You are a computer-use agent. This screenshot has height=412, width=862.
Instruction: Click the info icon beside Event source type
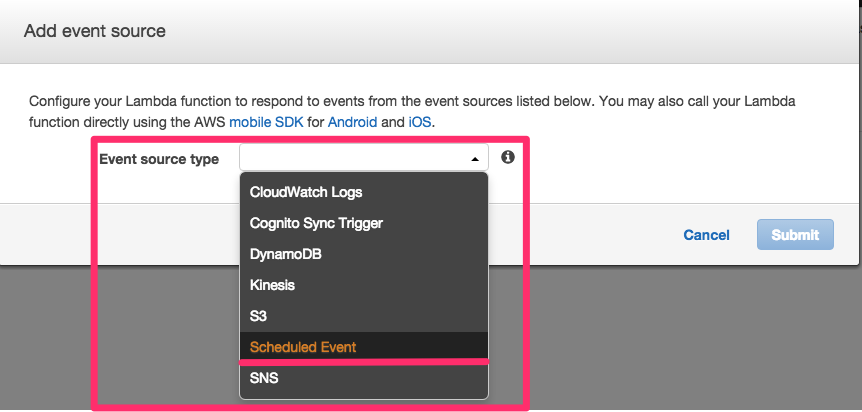pyautogui.click(x=508, y=157)
